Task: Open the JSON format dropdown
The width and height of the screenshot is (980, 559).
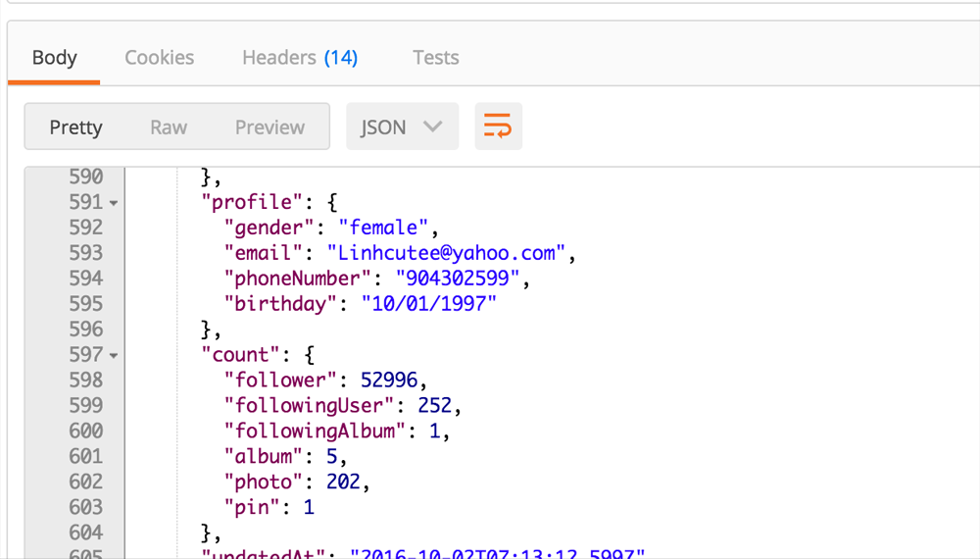Action: tap(402, 127)
